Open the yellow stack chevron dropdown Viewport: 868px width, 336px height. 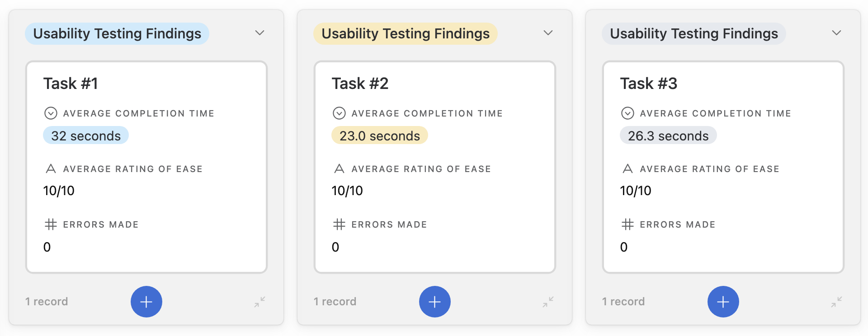(548, 33)
